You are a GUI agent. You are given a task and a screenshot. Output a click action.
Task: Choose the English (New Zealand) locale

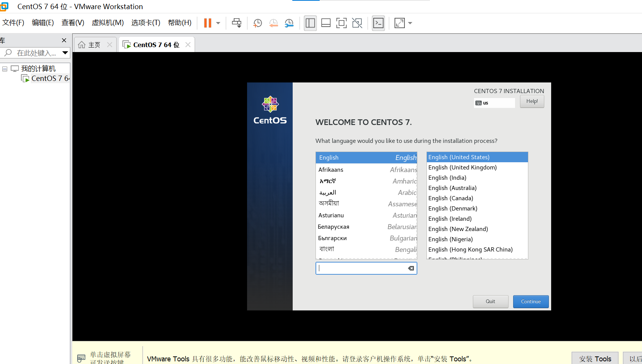477,229
